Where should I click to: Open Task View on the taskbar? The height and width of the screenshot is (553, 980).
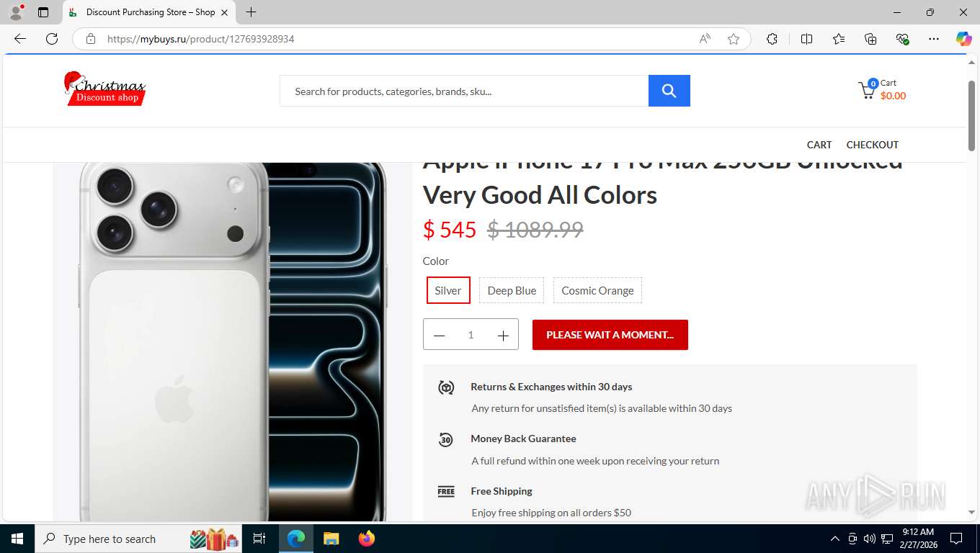259,539
